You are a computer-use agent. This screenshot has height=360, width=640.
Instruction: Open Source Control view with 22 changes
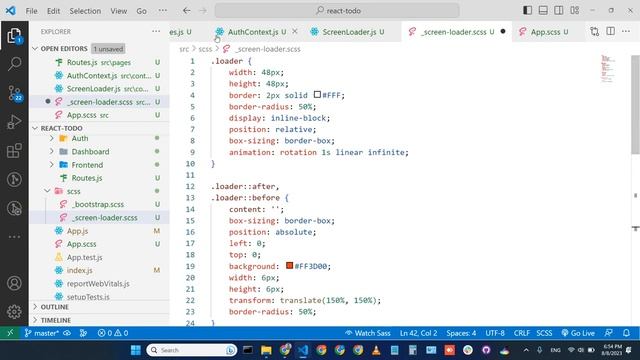point(14,93)
